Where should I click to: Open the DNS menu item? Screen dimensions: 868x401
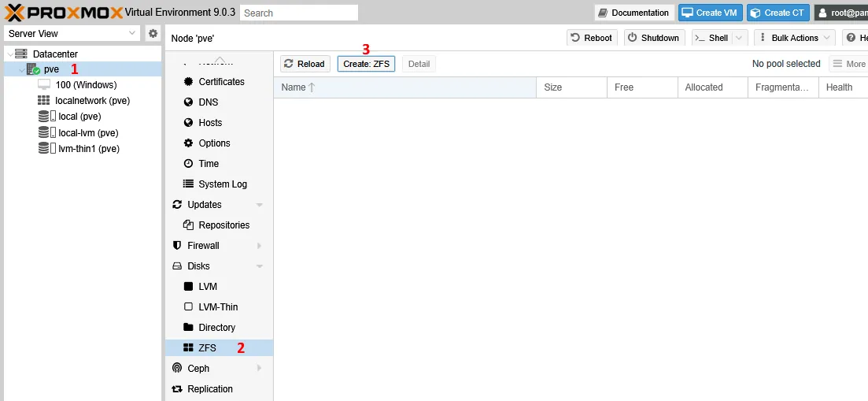pos(220,102)
